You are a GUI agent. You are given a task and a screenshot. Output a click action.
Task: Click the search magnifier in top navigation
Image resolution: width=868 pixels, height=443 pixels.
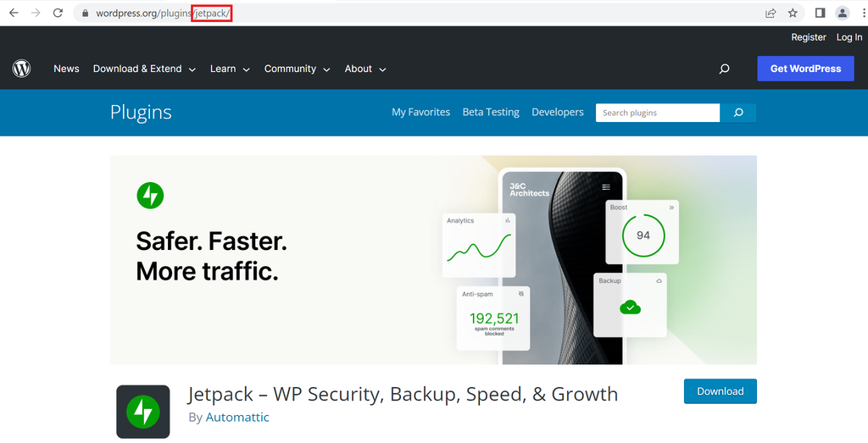[x=724, y=69]
